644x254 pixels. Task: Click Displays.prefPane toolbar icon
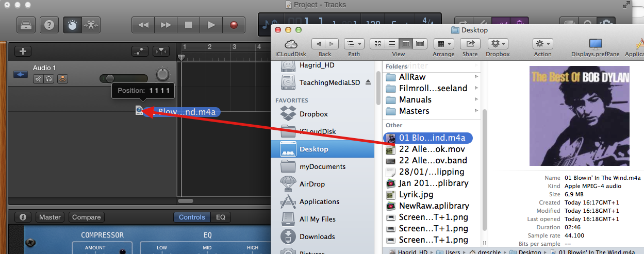click(596, 44)
